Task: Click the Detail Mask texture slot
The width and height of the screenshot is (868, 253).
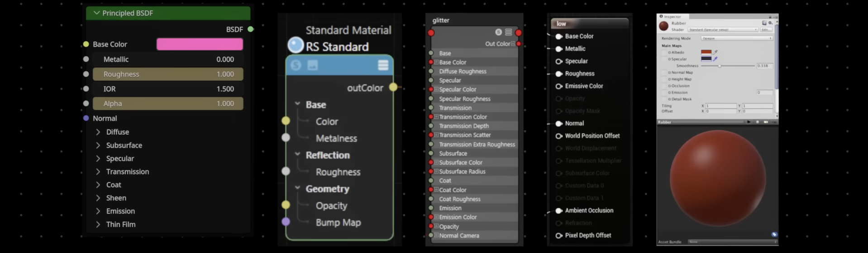Action: point(664,99)
